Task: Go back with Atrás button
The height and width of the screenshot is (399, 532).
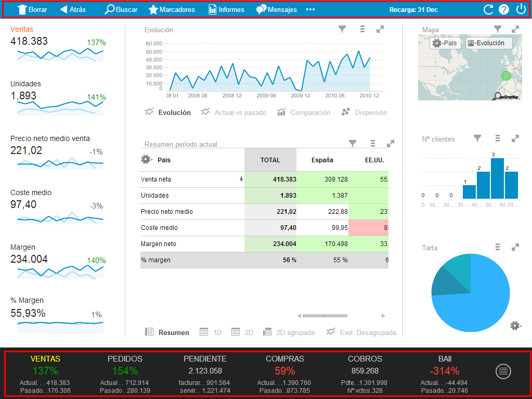Action: click(73, 9)
